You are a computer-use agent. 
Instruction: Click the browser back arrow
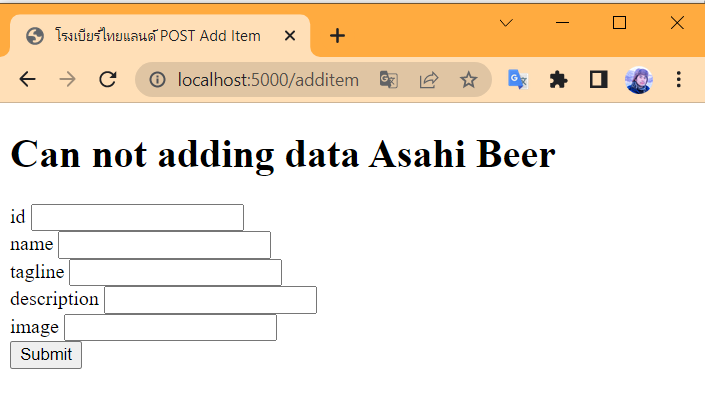pos(27,80)
